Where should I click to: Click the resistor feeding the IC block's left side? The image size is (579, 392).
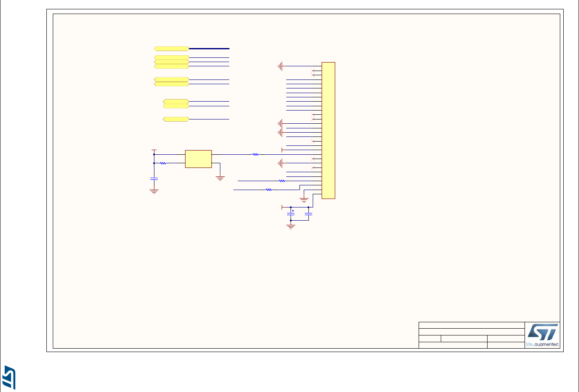163,163
